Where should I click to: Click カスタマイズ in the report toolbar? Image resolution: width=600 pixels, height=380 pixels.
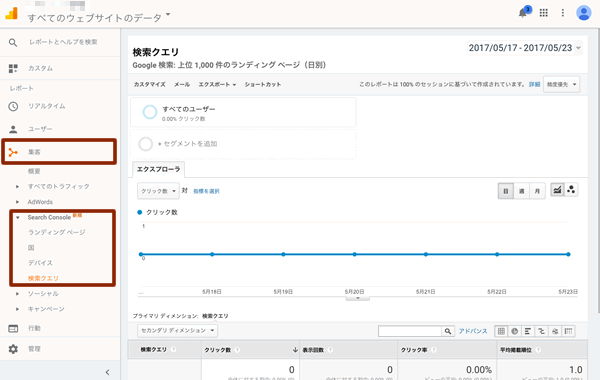pos(150,85)
